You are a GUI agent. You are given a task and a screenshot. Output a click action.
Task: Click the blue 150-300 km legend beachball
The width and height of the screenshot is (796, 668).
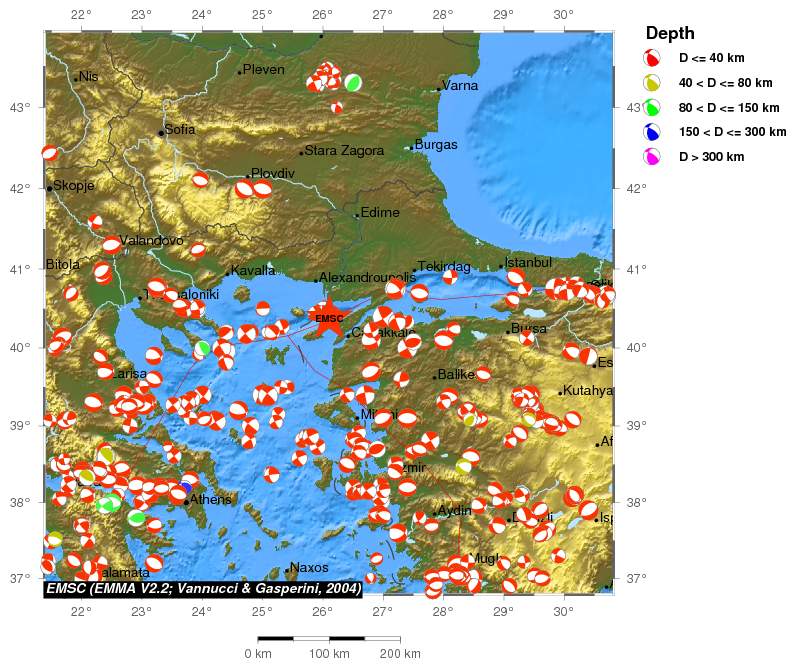(x=652, y=132)
